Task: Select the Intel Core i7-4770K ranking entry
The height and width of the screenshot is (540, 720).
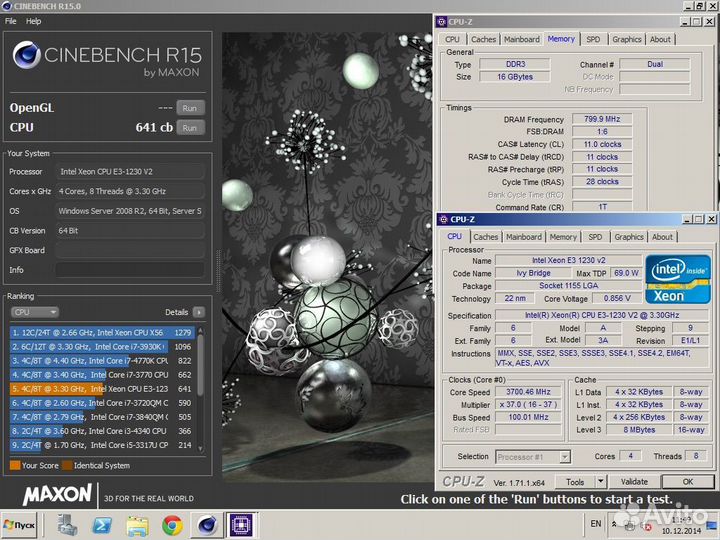Action: click(x=100, y=360)
